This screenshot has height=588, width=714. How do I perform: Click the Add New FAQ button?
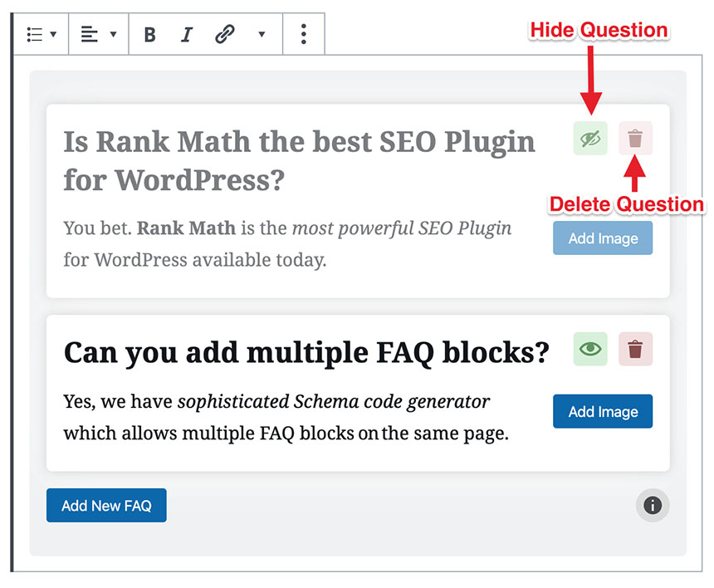(x=106, y=505)
